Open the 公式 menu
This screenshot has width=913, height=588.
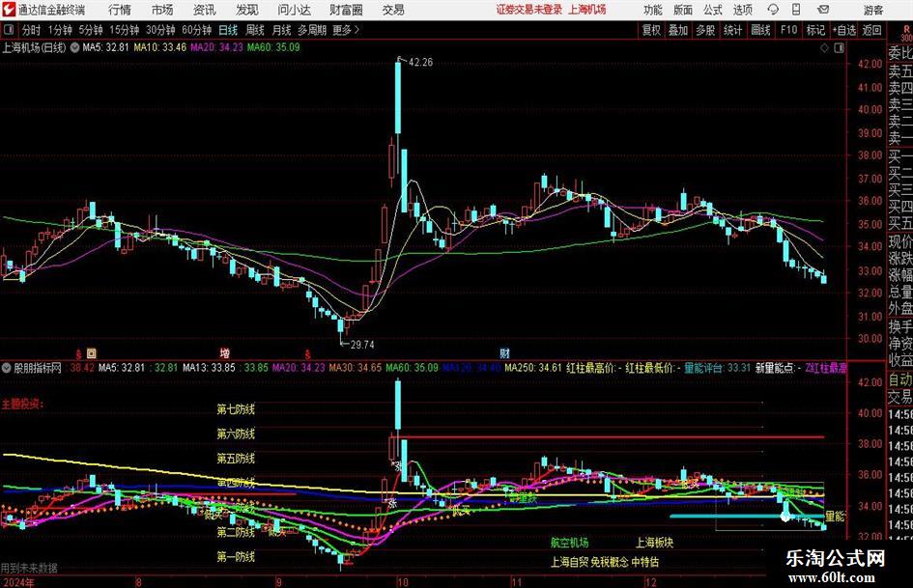click(x=713, y=10)
